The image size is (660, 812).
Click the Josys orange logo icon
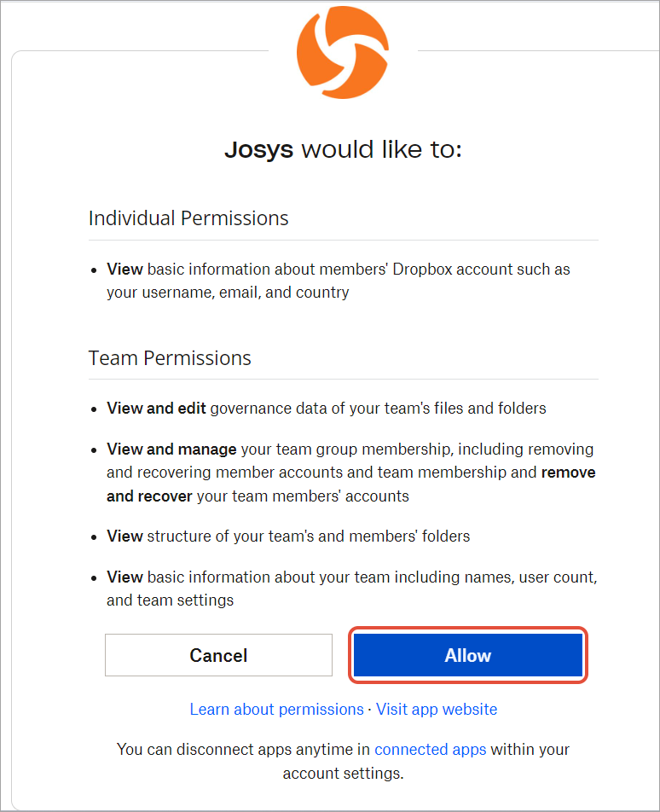pyautogui.click(x=344, y=51)
